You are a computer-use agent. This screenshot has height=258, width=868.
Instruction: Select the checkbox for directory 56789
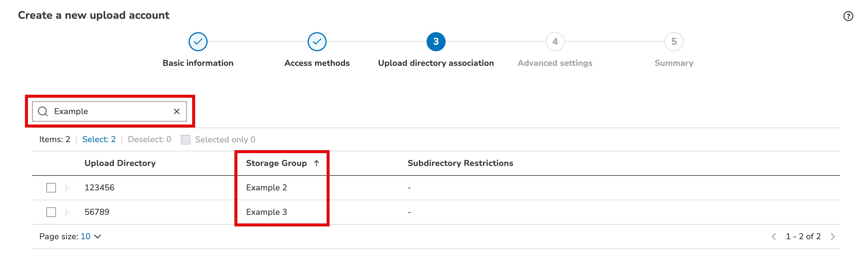click(51, 212)
